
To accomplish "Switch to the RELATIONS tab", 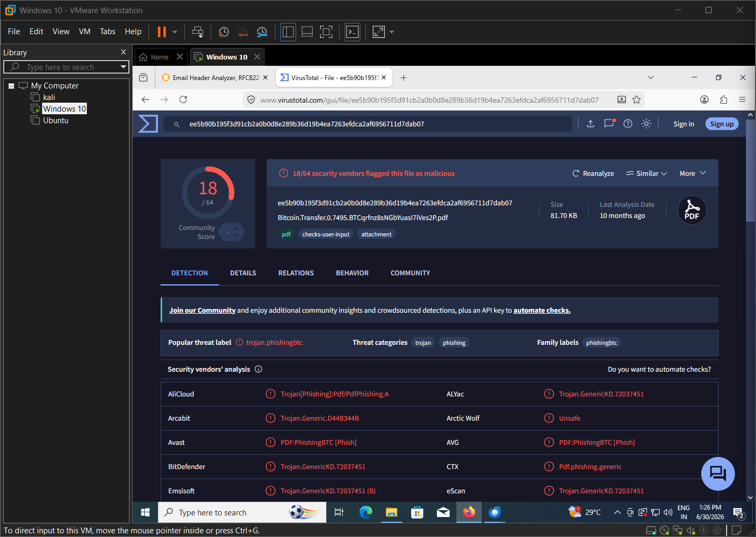I will (x=296, y=273).
